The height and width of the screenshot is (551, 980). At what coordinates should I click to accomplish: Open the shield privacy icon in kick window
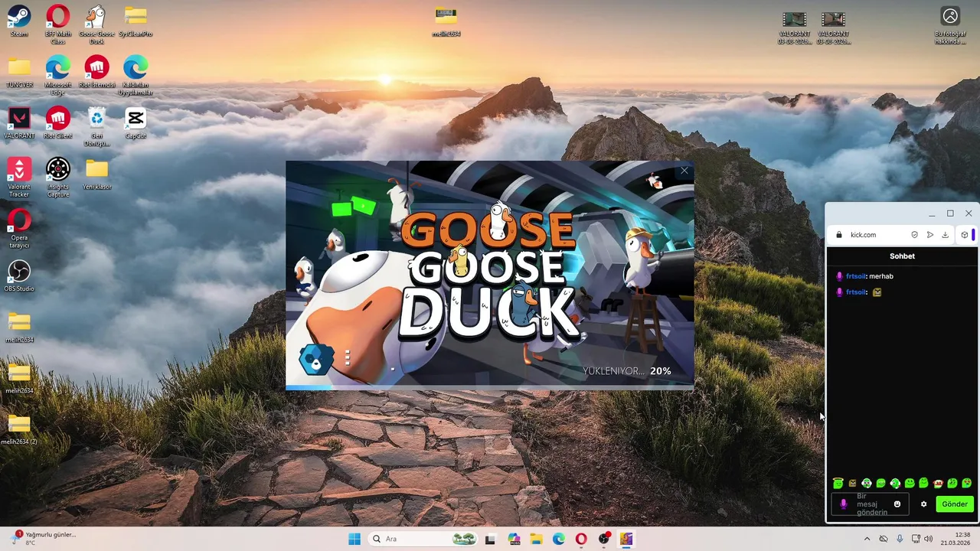pyautogui.click(x=914, y=235)
